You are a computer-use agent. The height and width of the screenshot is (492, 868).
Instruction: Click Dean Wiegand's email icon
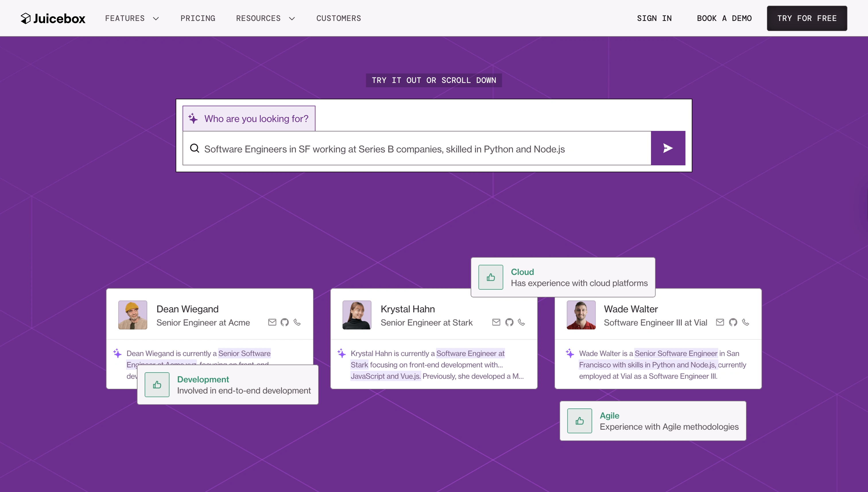click(x=272, y=322)
